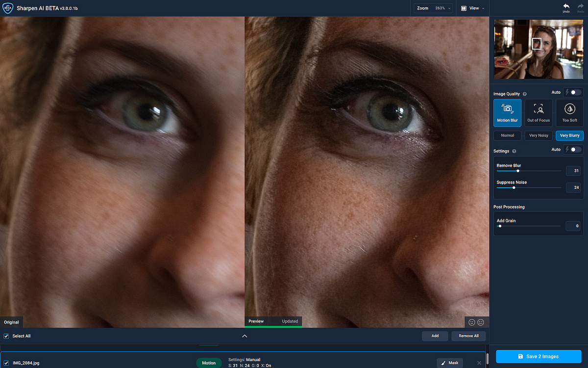Viewport: 588px width, 368px height.
Task: Click the Save 2 Images button
Action: tap(539, 356)
